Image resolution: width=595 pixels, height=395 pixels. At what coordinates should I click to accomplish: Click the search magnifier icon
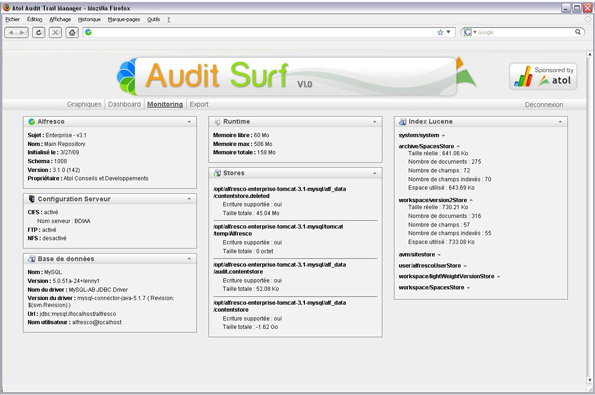point(578,32)
